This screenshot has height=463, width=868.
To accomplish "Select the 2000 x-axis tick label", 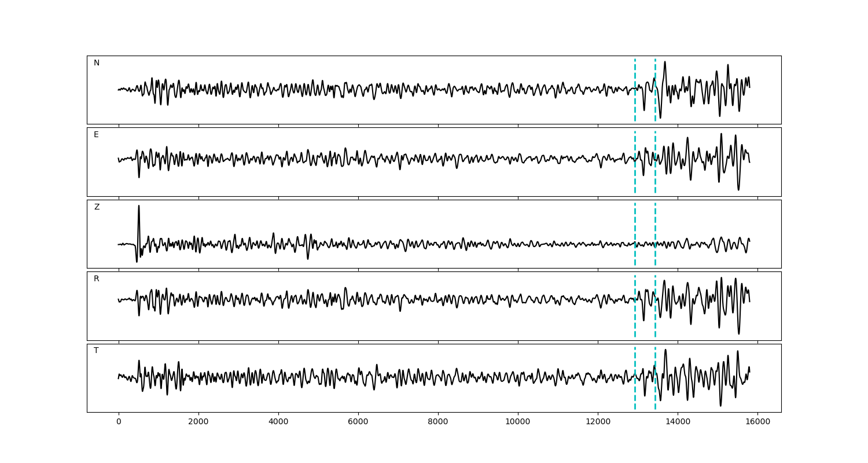I will click(x=198, y=422).
